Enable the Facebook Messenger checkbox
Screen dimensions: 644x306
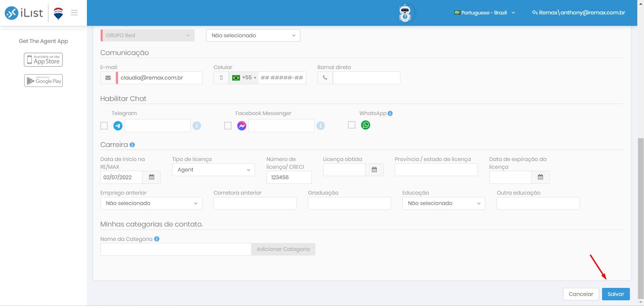point(228,126)
